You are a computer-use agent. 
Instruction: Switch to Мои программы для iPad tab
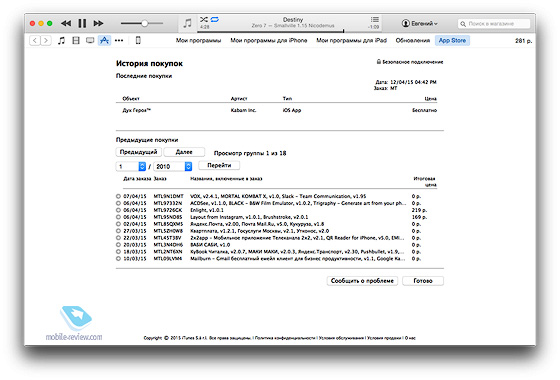(351, 40)
